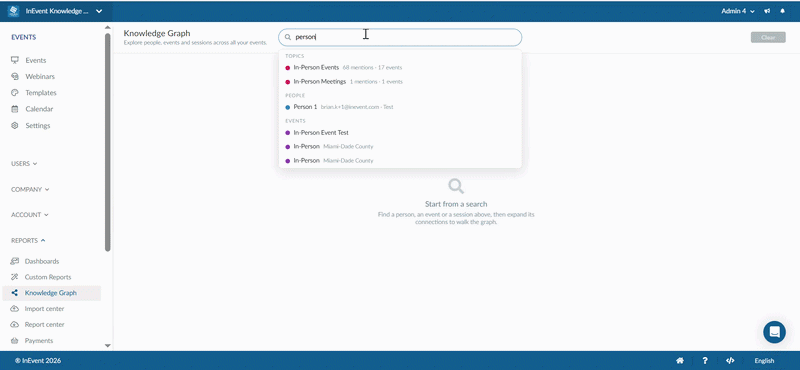Open the chat support bubble
800x370 pixels.
[x=774, y=332]
